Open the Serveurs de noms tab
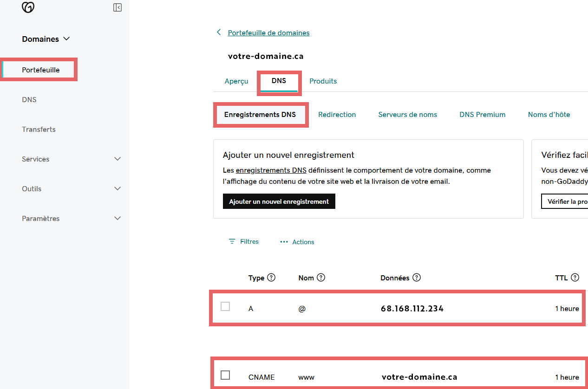The image size is (588, 389). (407, 114)
